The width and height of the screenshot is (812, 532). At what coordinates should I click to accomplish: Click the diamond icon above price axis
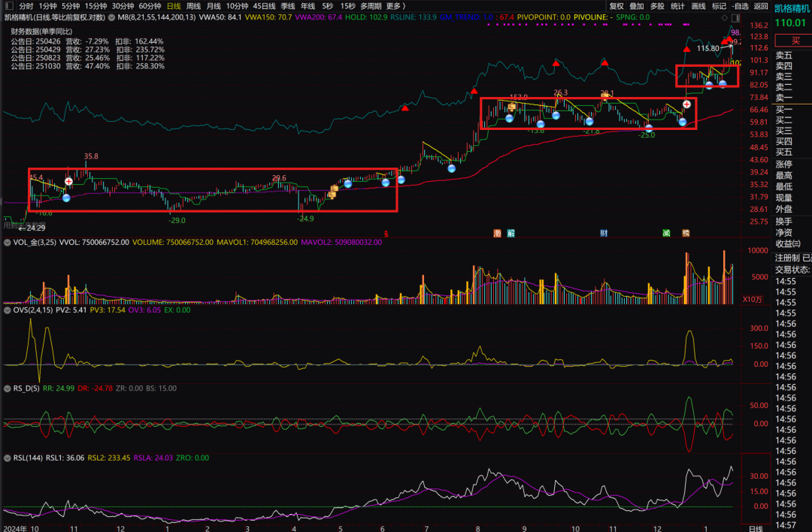[x=725, y=17]
